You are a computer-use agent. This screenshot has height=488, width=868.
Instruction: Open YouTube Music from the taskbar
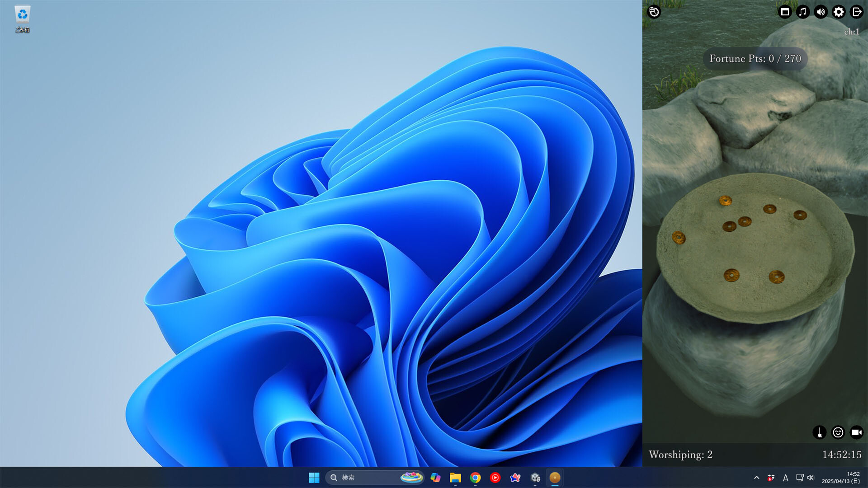[x=495, y=478]
